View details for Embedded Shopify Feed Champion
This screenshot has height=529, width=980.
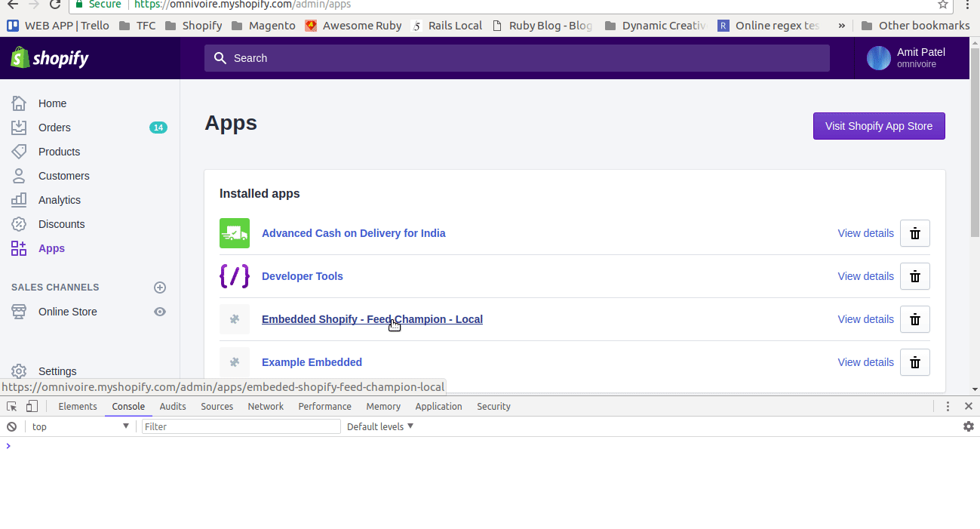click(x=865, y=319)
